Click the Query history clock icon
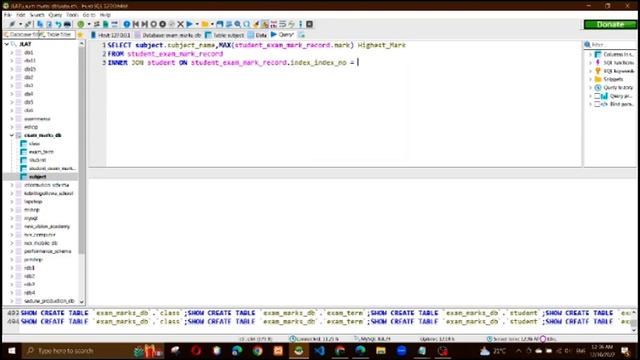Screen dimensions: 640x360 pos(598,88)
